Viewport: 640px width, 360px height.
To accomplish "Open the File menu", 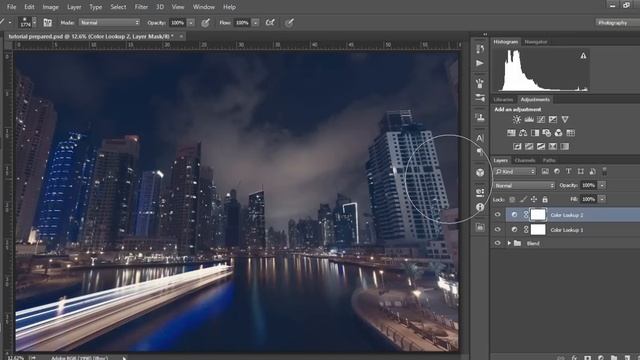I will point(11,7).
